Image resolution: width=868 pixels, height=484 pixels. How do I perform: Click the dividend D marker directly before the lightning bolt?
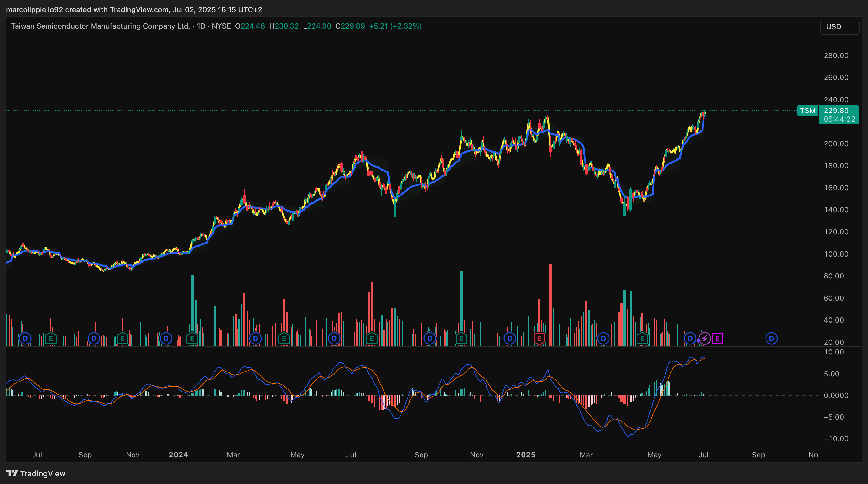(690, 338)
